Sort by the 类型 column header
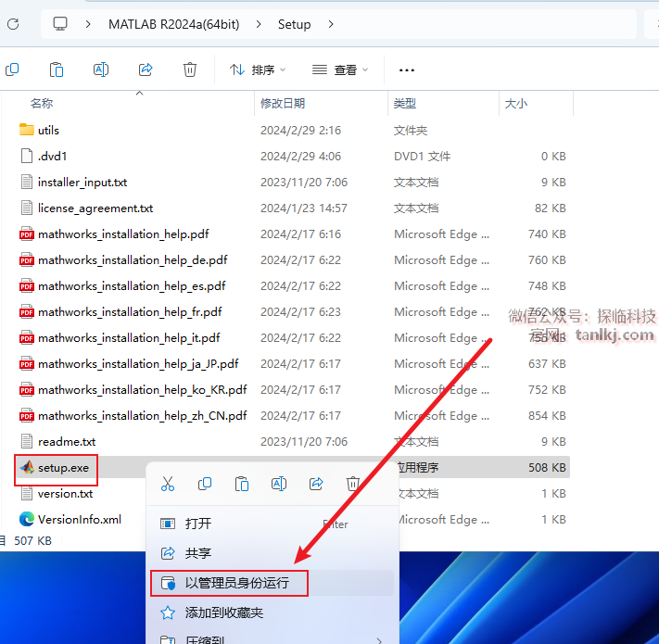The height and width of the screenshot is (644, 659). (x=405, y=104)
